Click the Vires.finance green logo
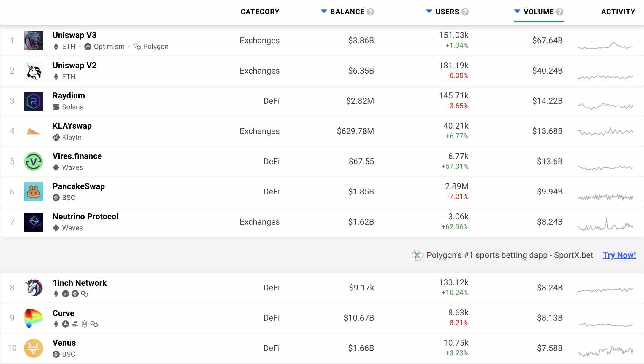The height and width of the screenshot is (364, 644). coord(33,162)
